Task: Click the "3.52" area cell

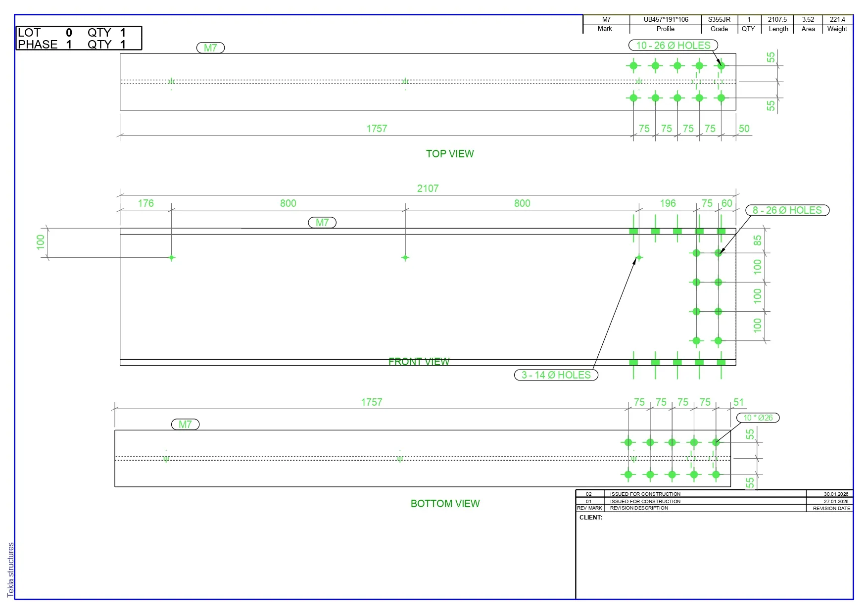Action: (x=808, y=20)
